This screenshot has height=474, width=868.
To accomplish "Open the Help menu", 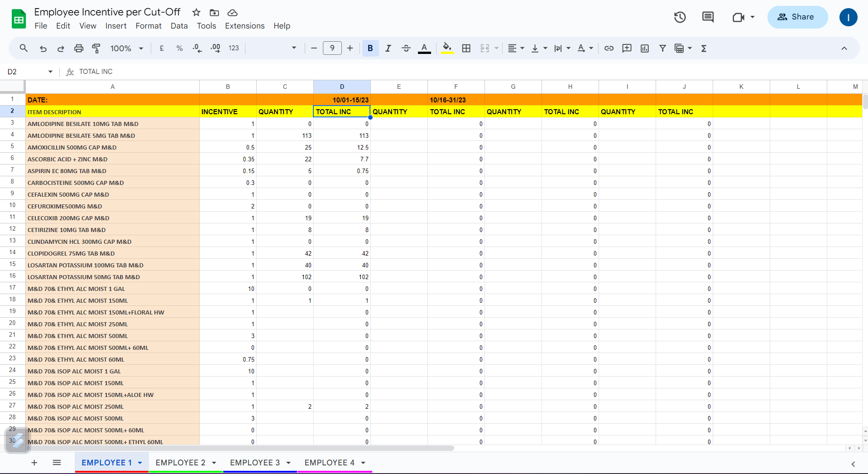I will coord(282,26).
